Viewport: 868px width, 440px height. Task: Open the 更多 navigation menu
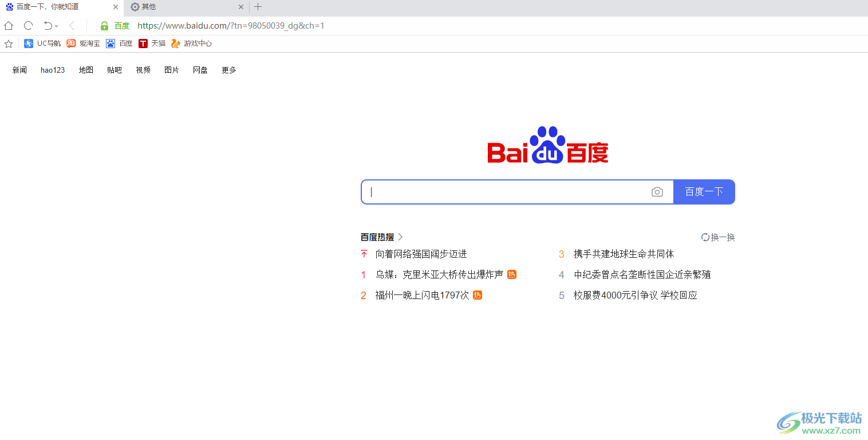(x=229, y=70)
